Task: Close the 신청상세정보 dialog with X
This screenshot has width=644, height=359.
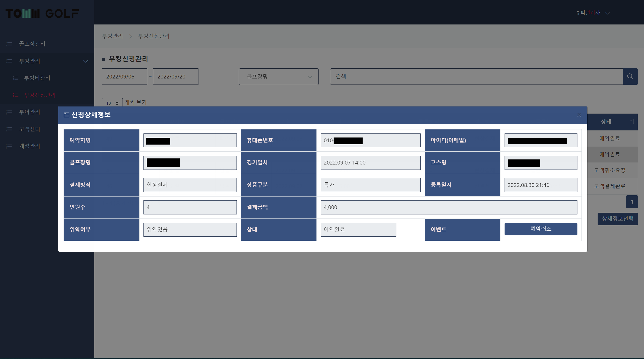Action: pos(579,115)
